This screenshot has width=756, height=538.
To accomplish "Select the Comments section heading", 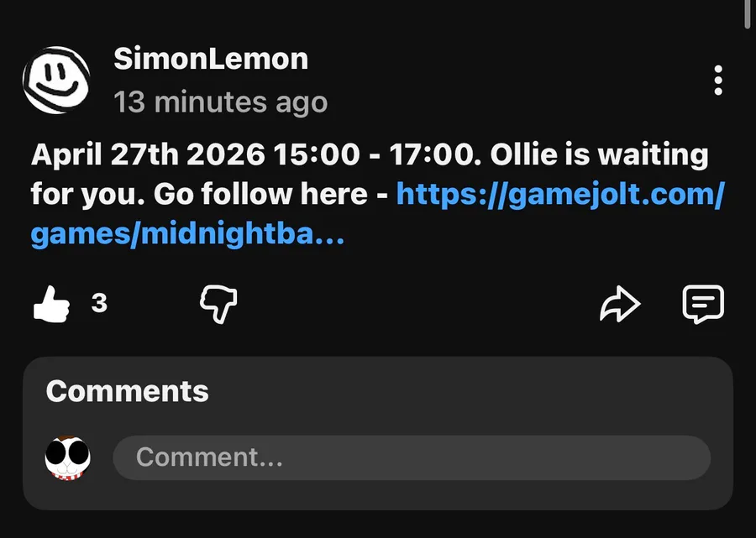I will pyautogui.click(x=127, y=391).
